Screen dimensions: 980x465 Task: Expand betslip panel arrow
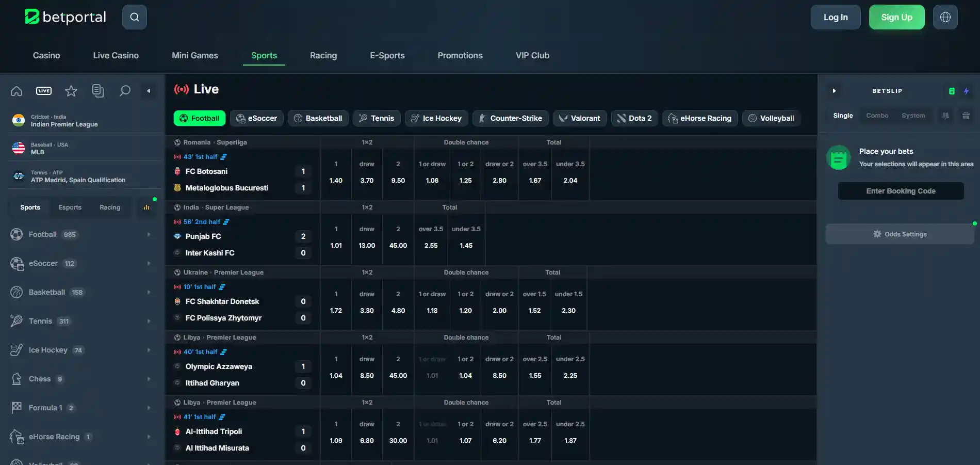tap(834, 91)
